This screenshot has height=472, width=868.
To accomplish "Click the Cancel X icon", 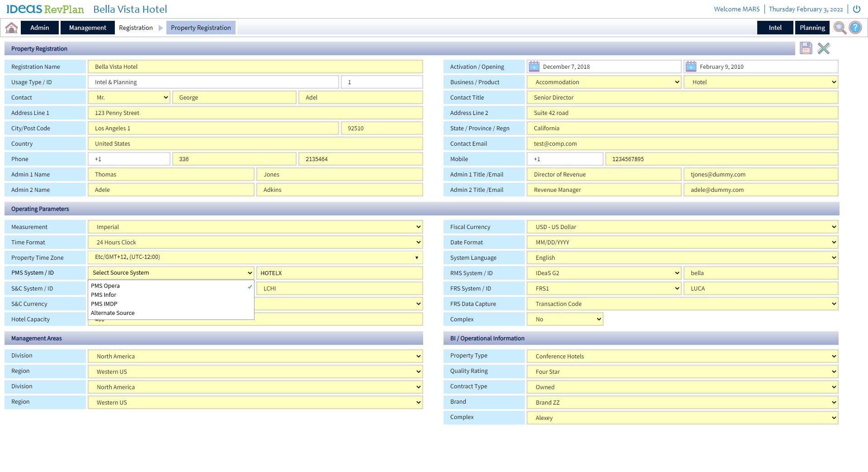I will pyautogui.click(x=824, y=48).
